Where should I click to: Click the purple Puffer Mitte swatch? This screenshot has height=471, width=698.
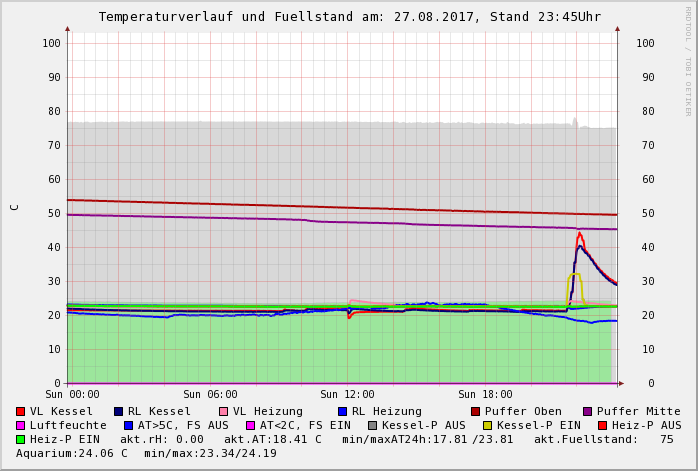coord(588,411)
